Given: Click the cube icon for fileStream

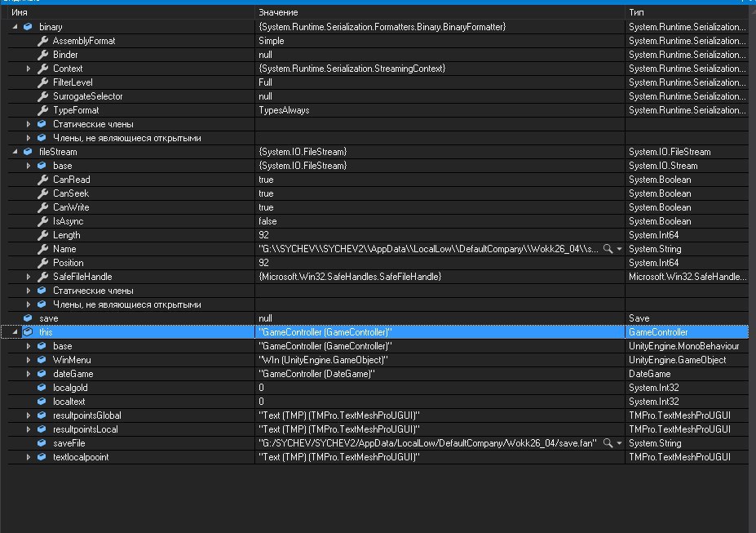Looking at the screenshot, I should (x=28, y=152).
